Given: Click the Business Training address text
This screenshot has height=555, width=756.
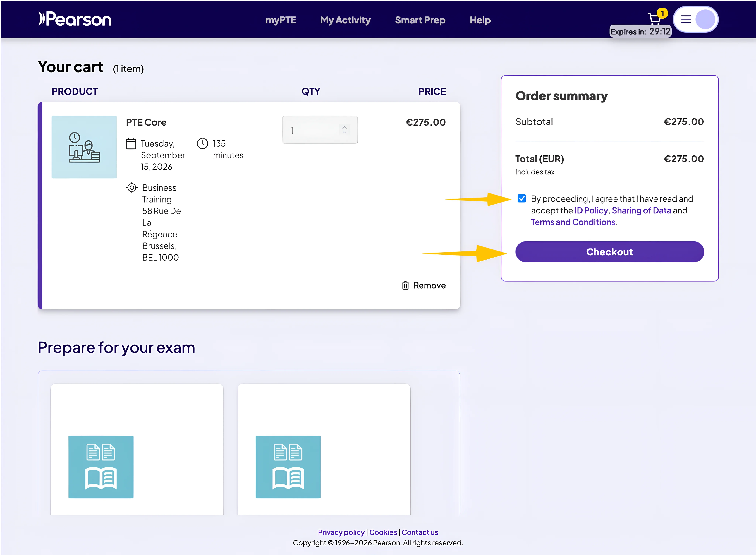Looking at the screenshot, I should pyautogui.click(x=161, y=222).
